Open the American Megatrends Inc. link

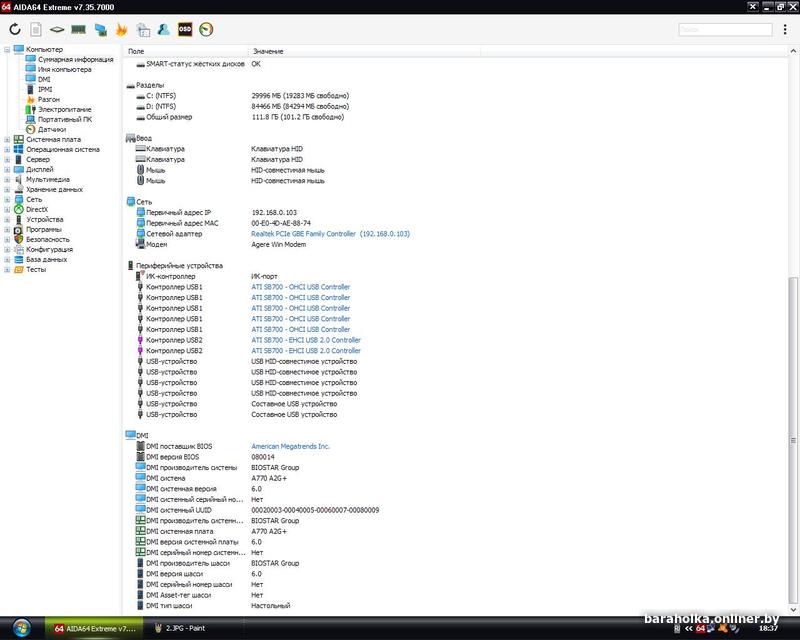[x=290, y=446]
